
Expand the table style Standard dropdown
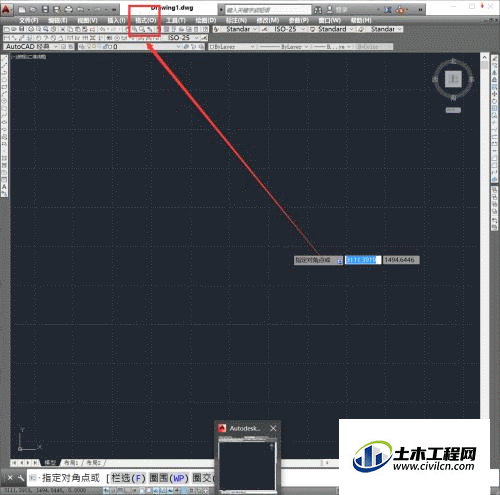pyautogui.click(x=351, y=29)
